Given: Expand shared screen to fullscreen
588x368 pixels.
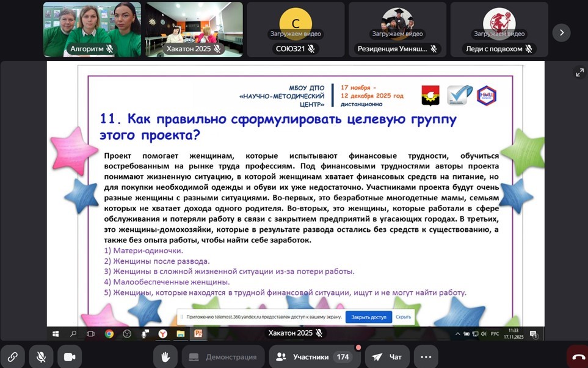Looking at the screenshot, I should [579, 73].
